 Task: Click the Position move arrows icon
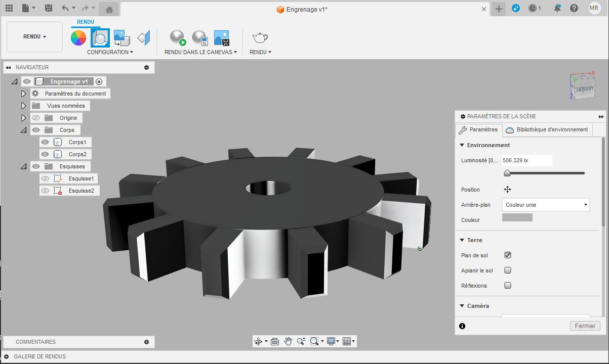tap(507, 190)
